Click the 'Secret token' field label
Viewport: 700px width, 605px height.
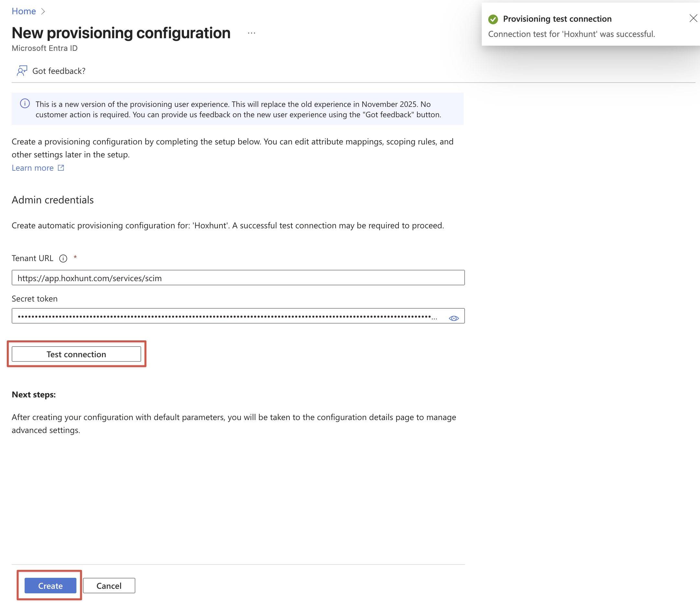pos(34,299)
